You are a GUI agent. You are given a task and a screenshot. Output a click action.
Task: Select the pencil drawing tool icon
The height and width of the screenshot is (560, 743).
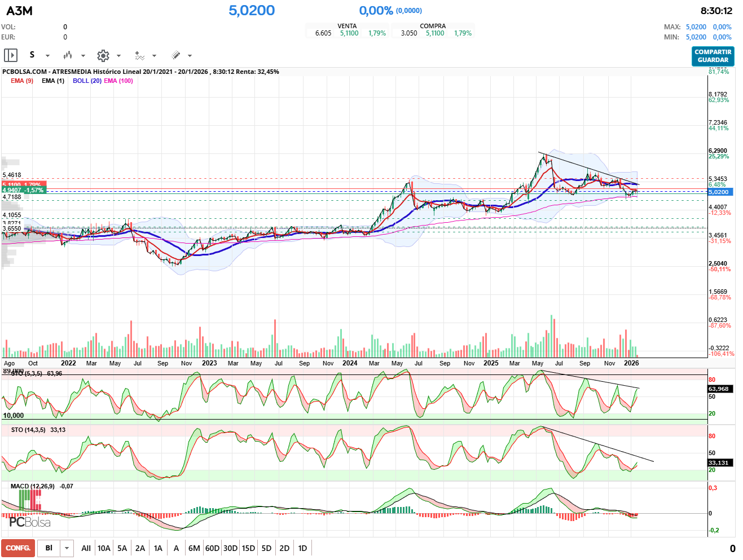coord(175,55)
